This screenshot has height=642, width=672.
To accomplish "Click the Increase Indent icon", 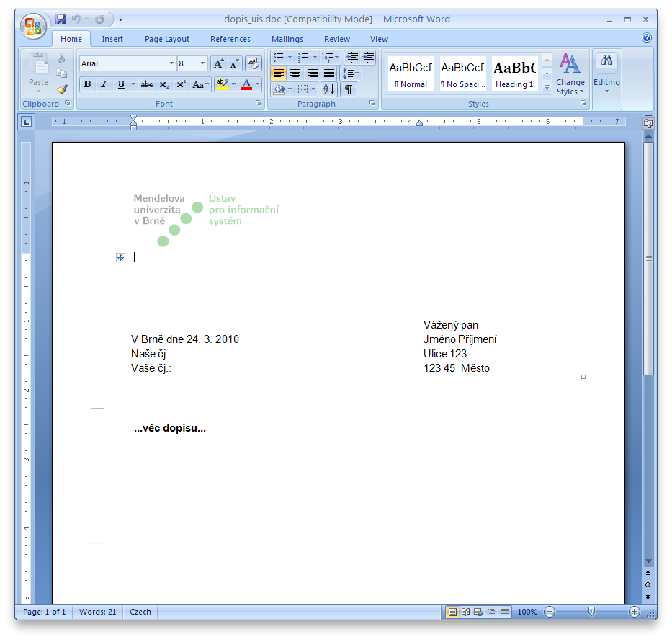I will click(x=369, y=58).
